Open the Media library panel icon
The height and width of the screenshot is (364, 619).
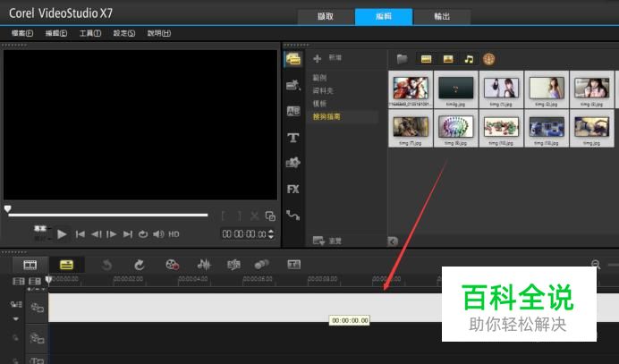(x=293, y=59)
